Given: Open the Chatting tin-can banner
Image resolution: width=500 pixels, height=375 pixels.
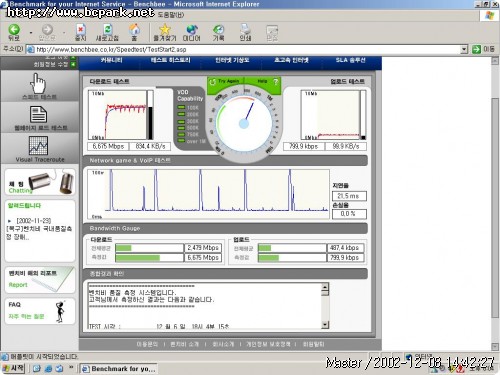Looking at the screenshot, I should 40,182.
